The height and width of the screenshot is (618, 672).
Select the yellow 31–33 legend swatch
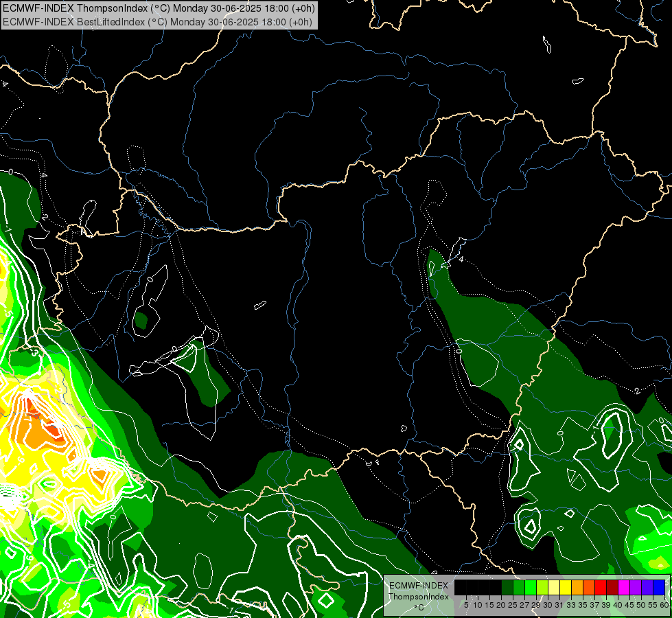pos(566,587)
